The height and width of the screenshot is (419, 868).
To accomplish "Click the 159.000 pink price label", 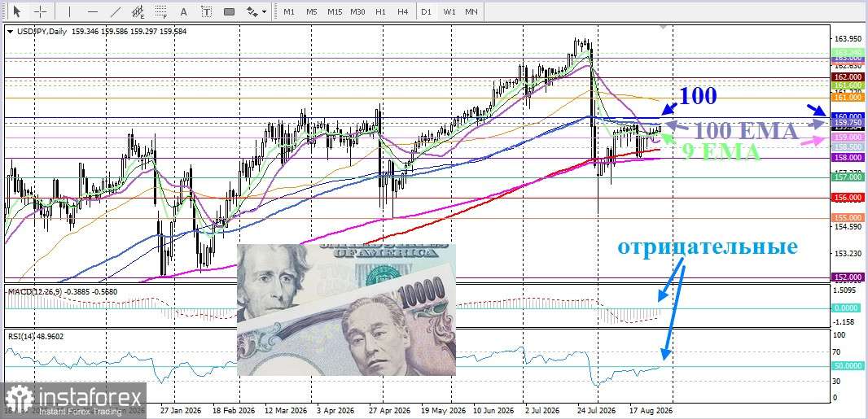I will pyautogui.click(x=848, y=137).
